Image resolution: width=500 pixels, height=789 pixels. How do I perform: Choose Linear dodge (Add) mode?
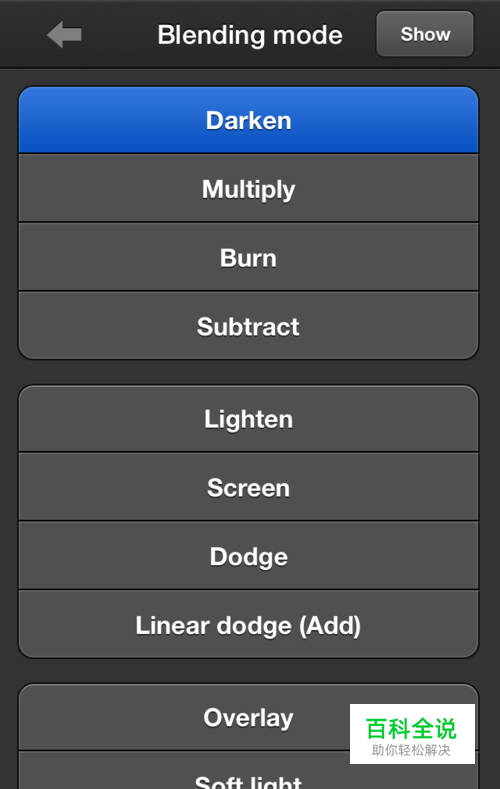click(x=248, y=624)
